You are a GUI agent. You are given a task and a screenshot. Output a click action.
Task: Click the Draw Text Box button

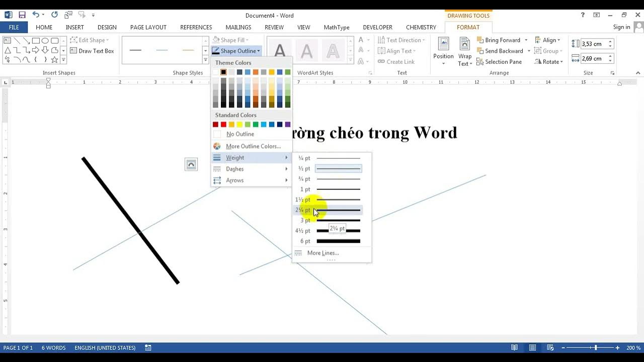pyautogui.click(x=92, y=51)
